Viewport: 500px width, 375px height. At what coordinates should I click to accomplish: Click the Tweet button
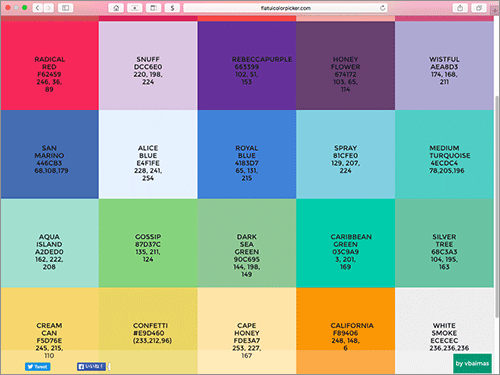[38, 367]
